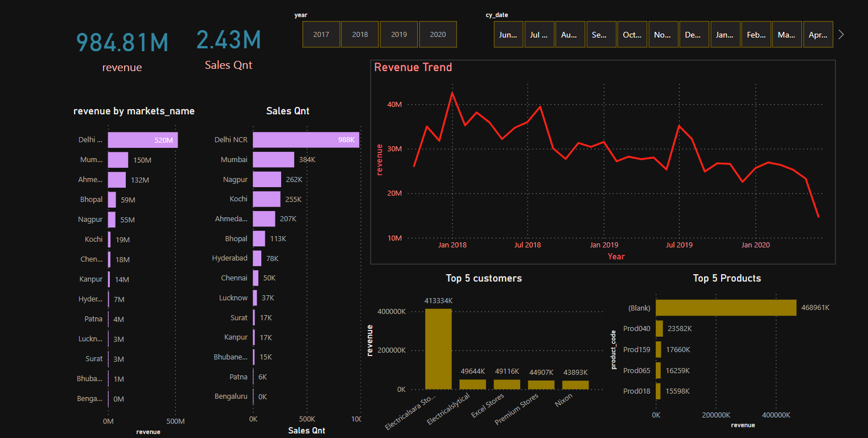Select the Excel Stores 49116K customer column
The image size is (868, 438).
(x=507, y=385)
